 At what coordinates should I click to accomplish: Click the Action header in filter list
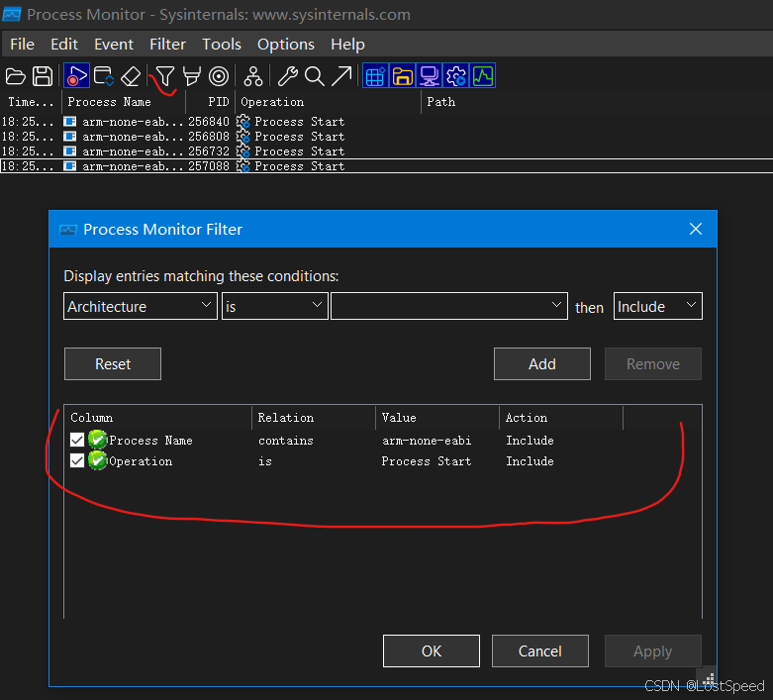click(x=561, y=418)
